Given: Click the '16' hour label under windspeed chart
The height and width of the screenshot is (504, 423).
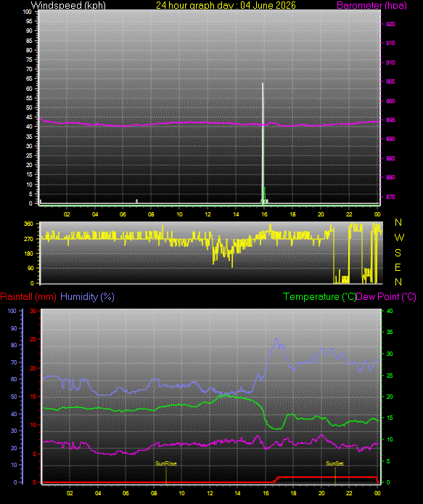Looking at the screenshot, I should click(x=264, y=214).
